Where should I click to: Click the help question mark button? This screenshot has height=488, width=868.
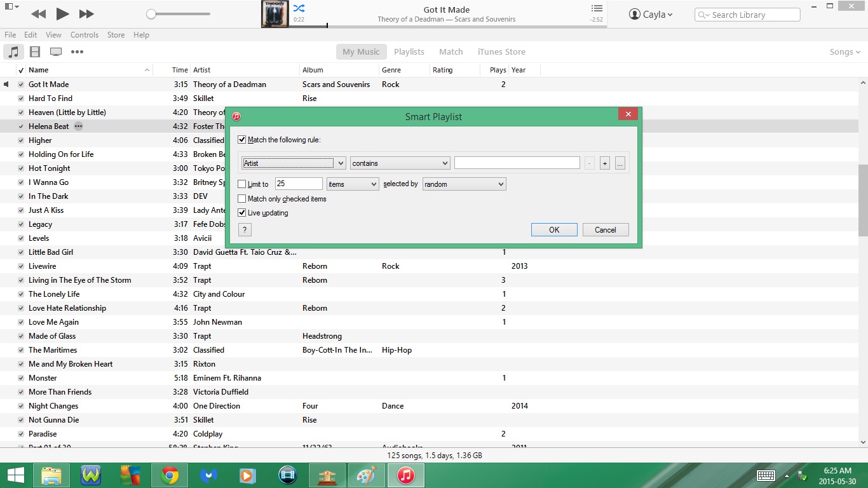(x=245, y=230)
